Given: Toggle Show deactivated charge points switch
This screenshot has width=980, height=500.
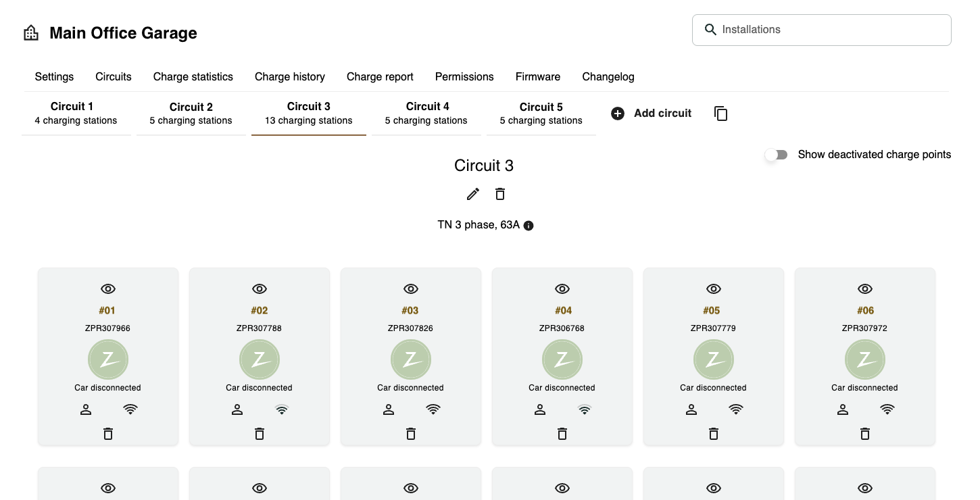Looking at the screenshot, I should 776,155.
